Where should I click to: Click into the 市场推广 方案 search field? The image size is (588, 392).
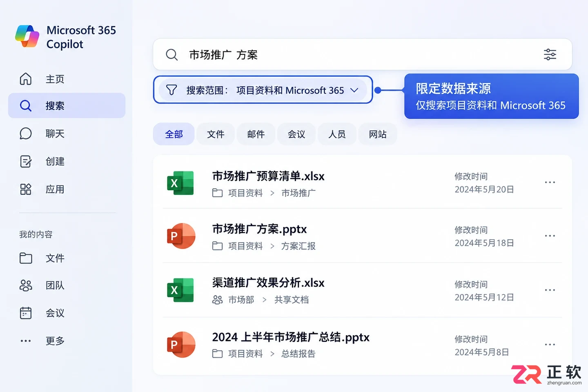click(363, 54)
